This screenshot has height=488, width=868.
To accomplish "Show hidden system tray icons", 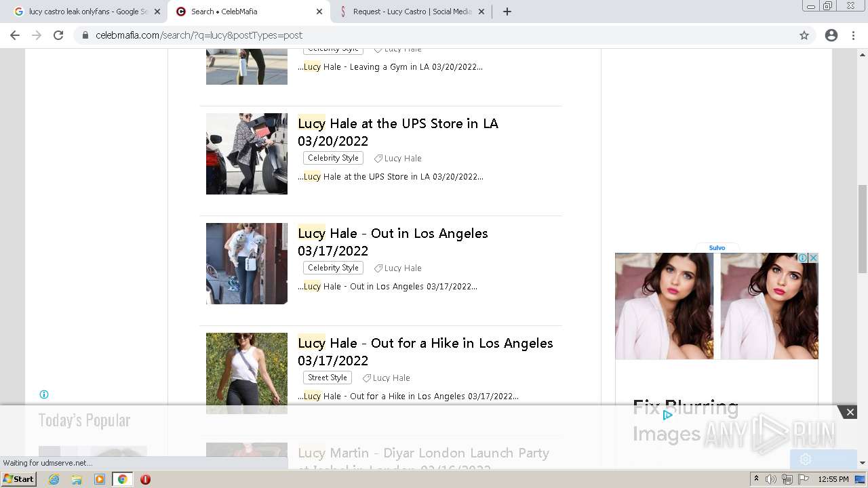I will (x=756, y=479).
